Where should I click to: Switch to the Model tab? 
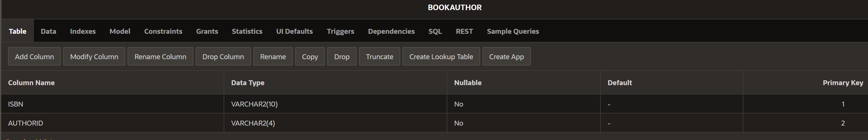click(x=120, y=31)
